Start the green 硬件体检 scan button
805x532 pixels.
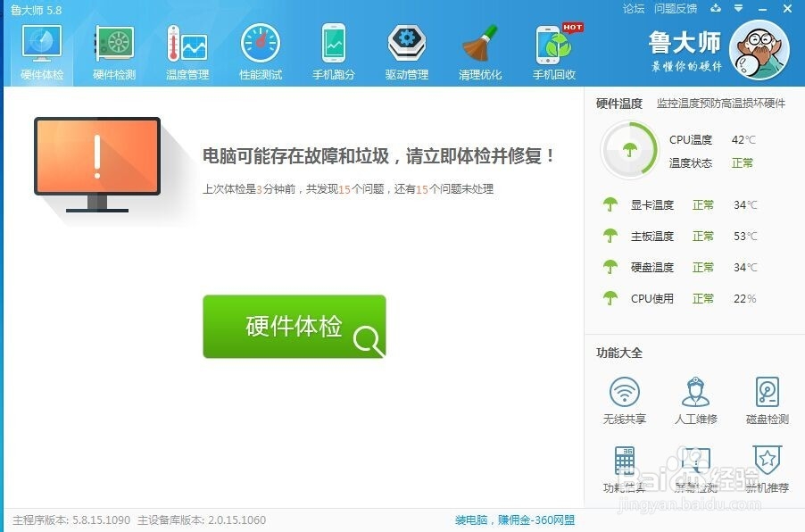(x=295, y=327)
